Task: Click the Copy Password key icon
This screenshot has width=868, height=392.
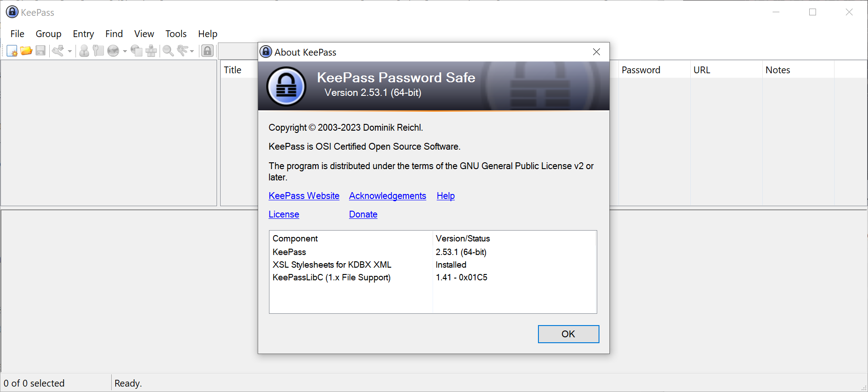Action: click(98, 51)
